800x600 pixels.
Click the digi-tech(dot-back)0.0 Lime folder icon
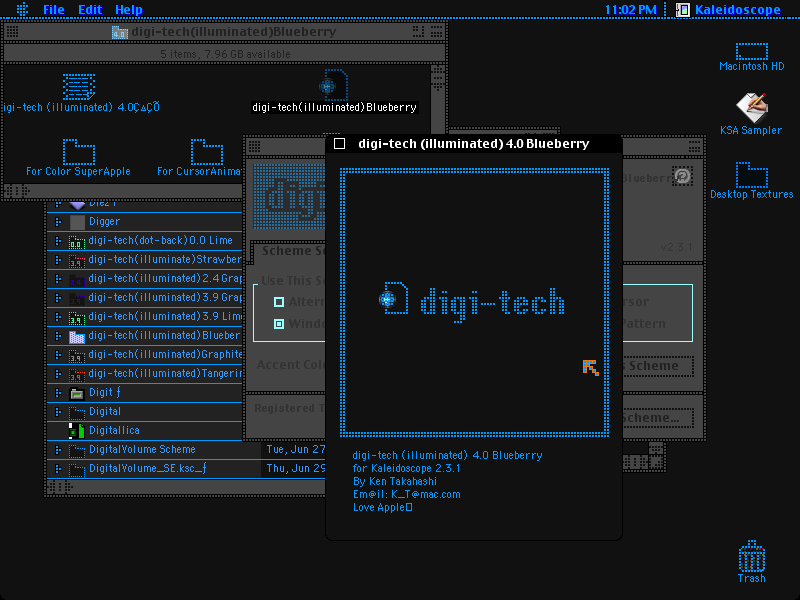77,241
